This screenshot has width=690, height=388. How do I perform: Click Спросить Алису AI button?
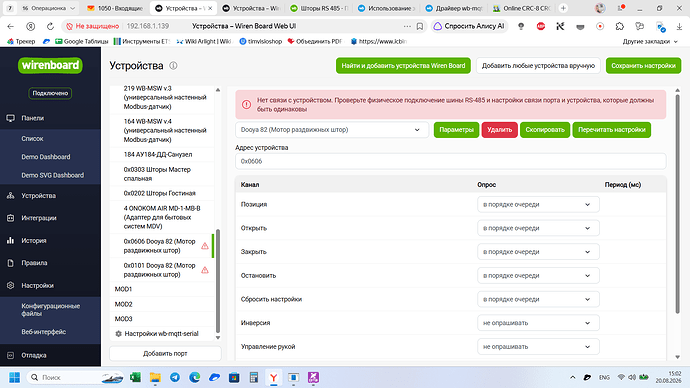(x=470, y=26)
